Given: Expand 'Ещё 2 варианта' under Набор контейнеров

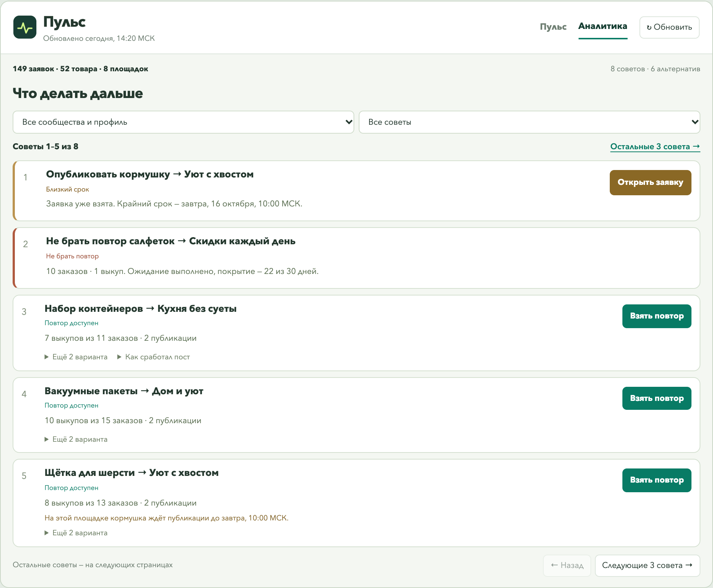Looking at the screenshot, I should (x=76, y=357).
